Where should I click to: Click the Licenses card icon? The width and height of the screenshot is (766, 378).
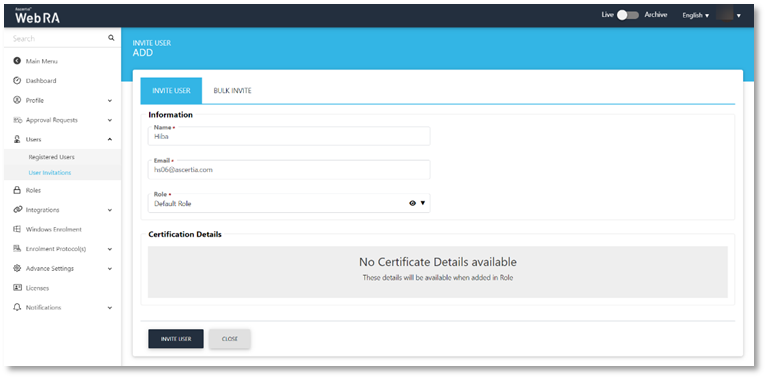[17, 288]
